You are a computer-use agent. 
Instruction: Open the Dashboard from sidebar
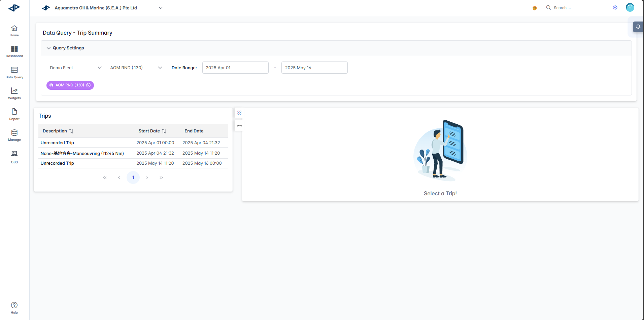tap(14, 51)
